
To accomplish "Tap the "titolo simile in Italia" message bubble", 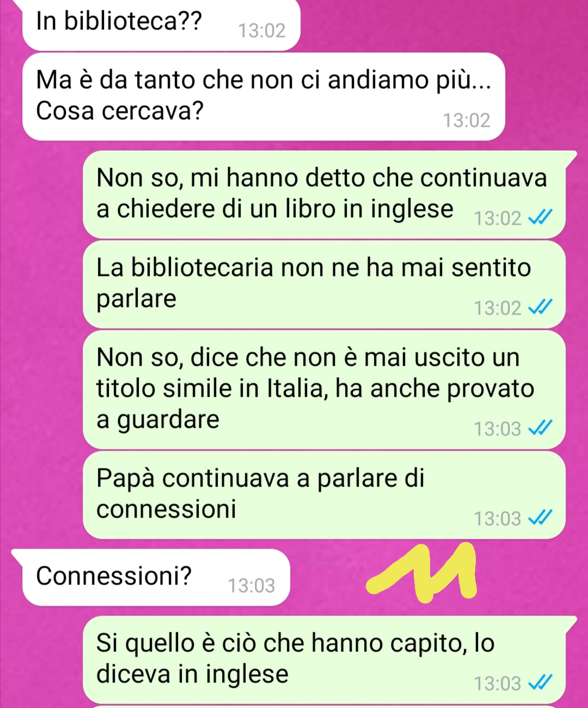I will coord(324,390).
